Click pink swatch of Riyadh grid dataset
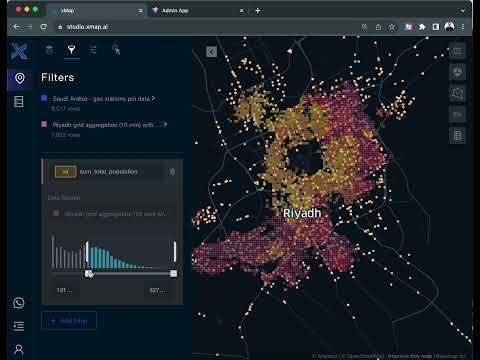 click(44, 124)
